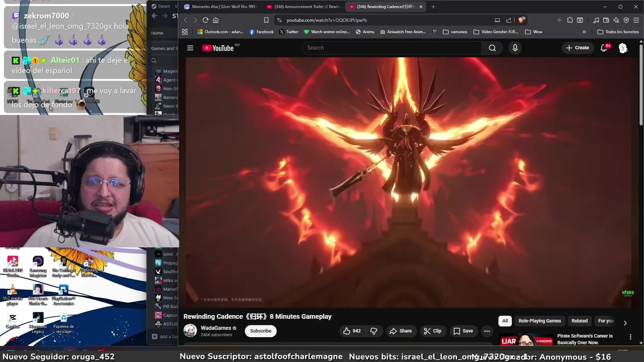The width and height of the screenshot is (644, 362).
Task: Close the active Rewinding Cadence tab
Action: 421,7
